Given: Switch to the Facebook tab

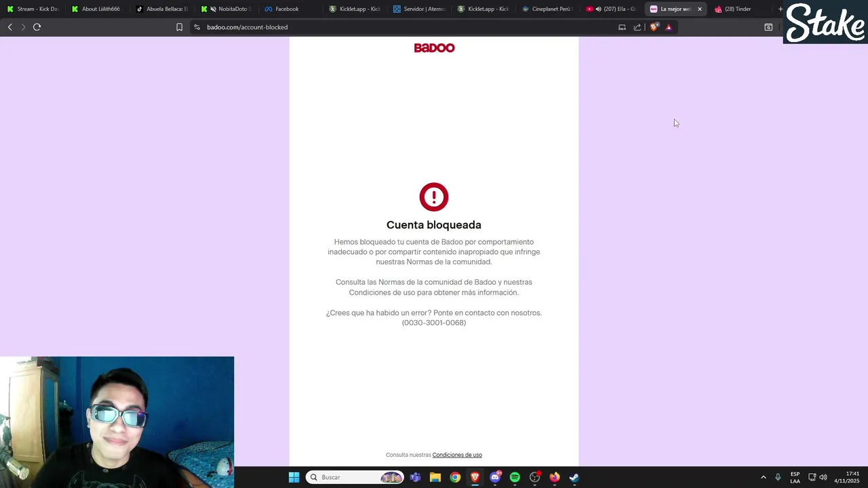Looking at the screenshot, I should click(x=290, y=9).
